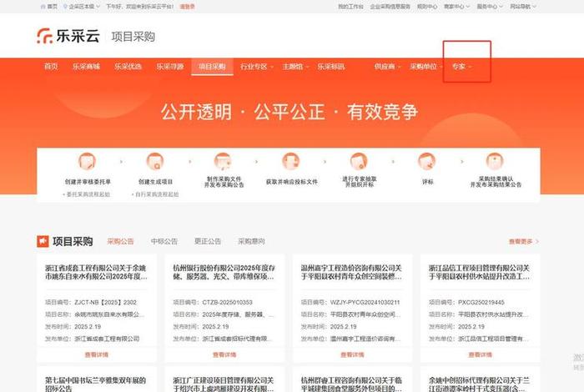Image resolution: width=584 pixels, height=392 pixels.
Task: Click the 创建并审核委托单 step icon
Action: click(87, 161)
